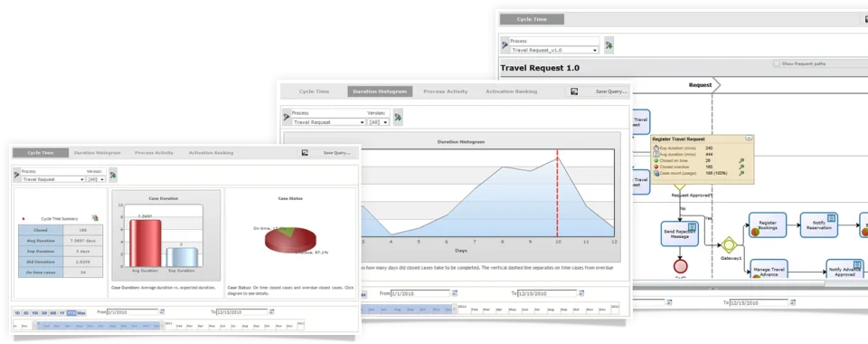This screenshot has height=344, width=868.
Task: Click run query icon beside Duration Histogram Version dropdown
Action: 398,117
